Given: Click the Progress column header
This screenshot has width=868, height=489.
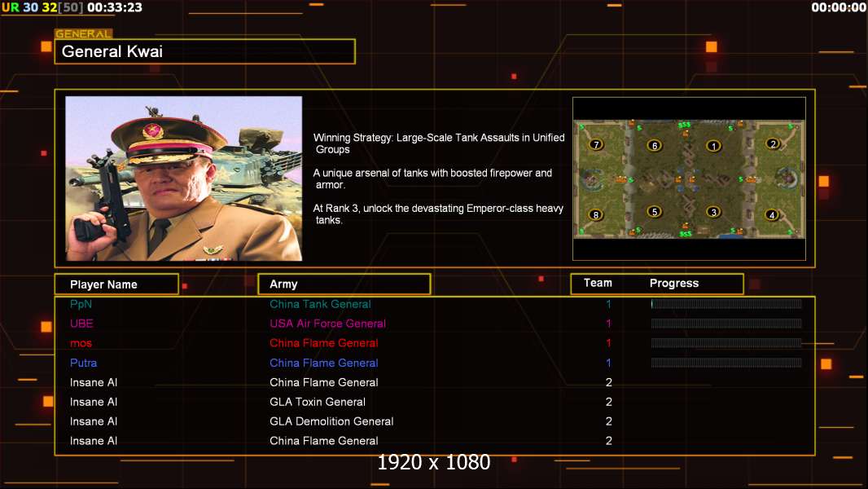Looking at the screenshot, I should click(x=674, y=283).
